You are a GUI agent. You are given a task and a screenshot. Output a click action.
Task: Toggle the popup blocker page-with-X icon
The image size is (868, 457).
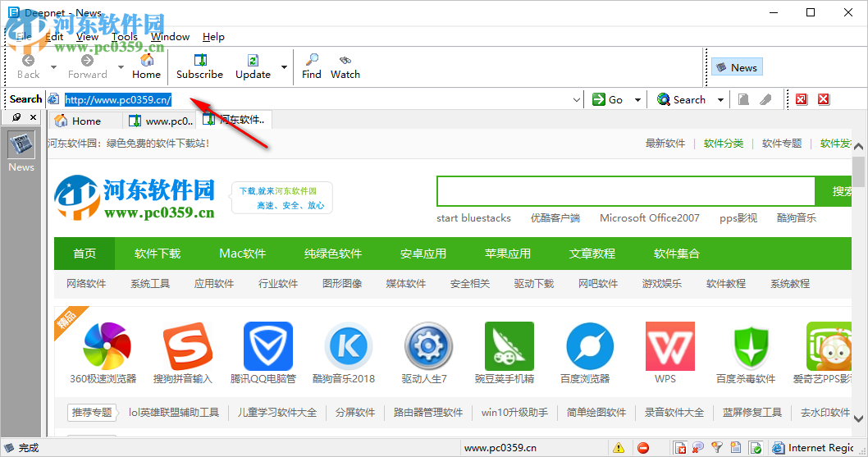point(680,448)
